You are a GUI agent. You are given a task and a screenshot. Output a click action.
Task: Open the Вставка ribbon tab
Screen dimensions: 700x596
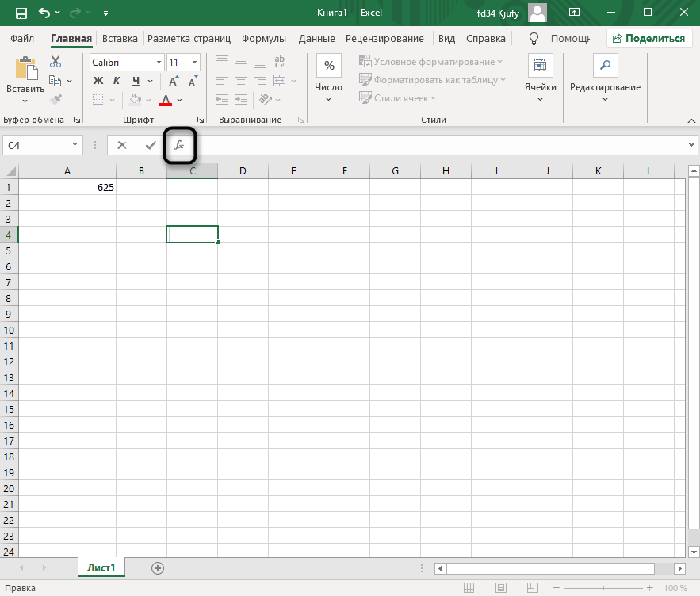pos(120,38)
